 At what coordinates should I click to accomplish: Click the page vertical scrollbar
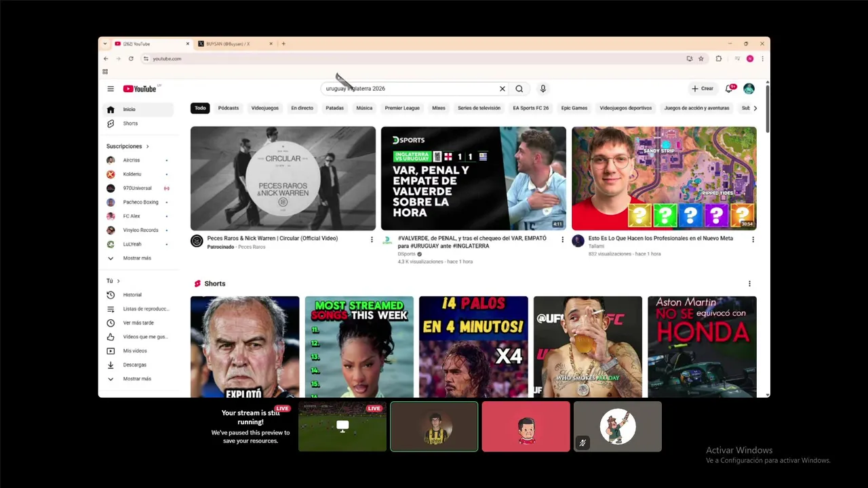pos(768,108)
